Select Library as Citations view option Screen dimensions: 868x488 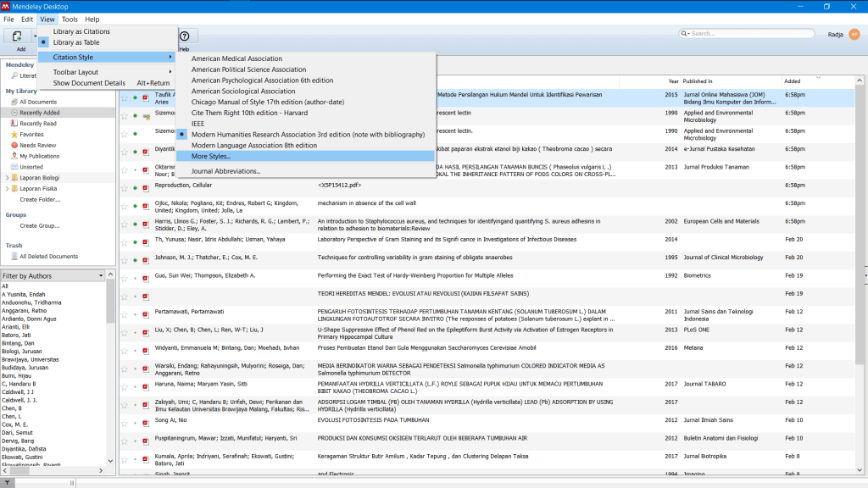pos(81,31)
